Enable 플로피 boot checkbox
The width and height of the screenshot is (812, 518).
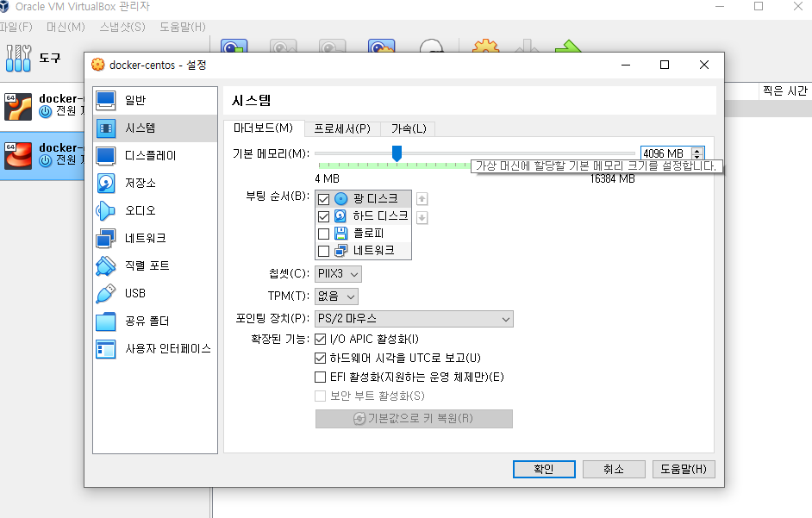(323, 234)
